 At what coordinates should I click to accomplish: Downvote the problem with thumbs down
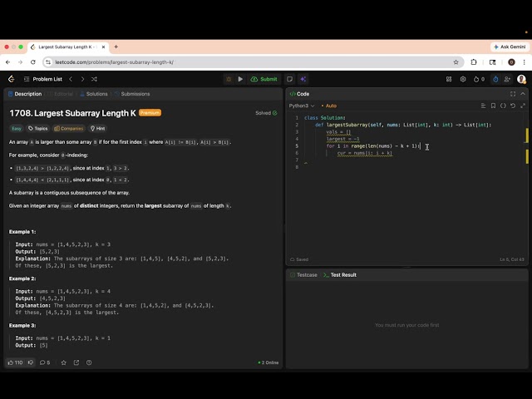click(x=31, y=362)
